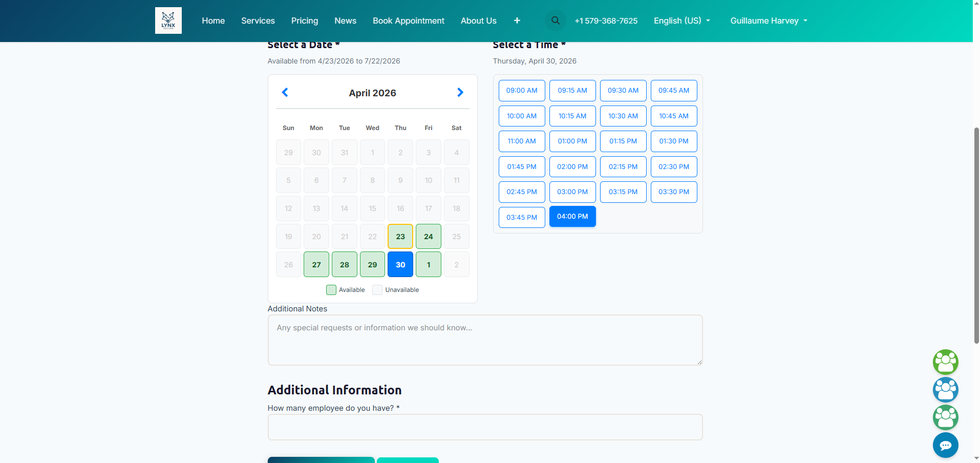Open the Services menu item

click(x=258, y=20)
